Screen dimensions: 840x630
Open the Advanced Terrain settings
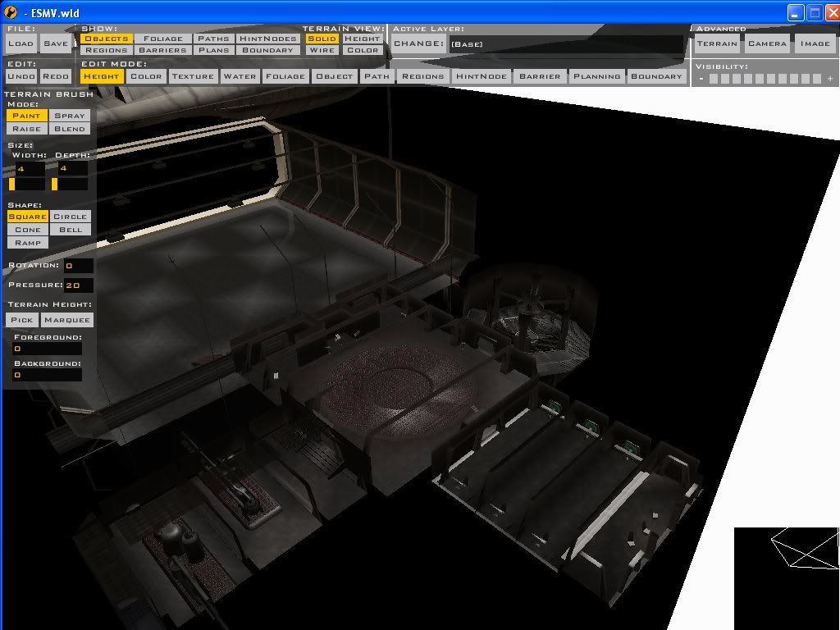pos(717,44)
